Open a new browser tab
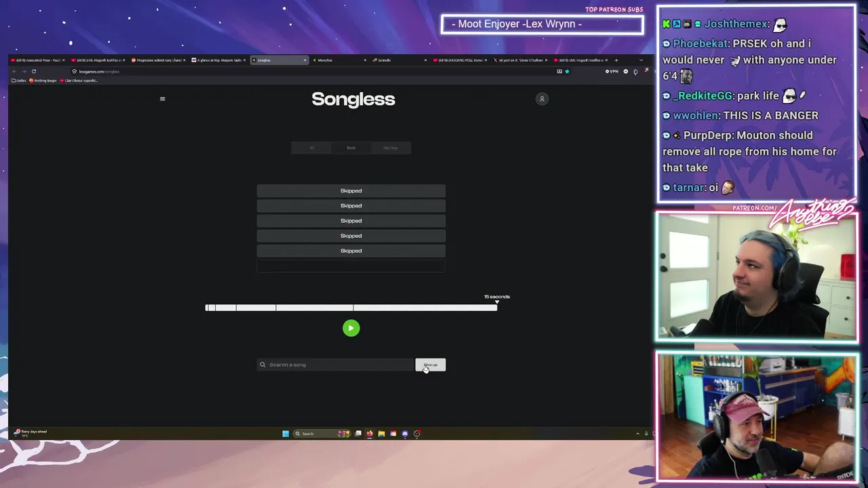Screen dimensions: 868x488 [x=616, y=60]
